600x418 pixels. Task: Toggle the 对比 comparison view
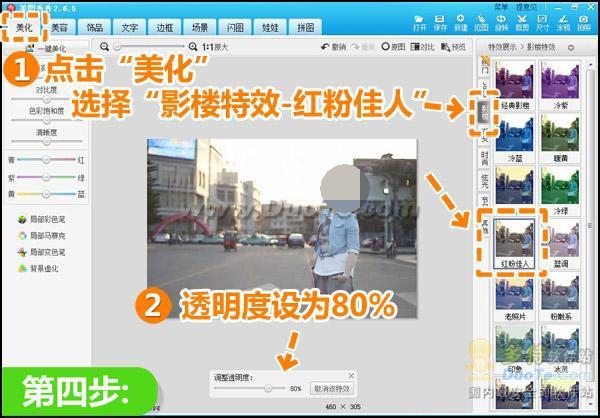[422, 47]
